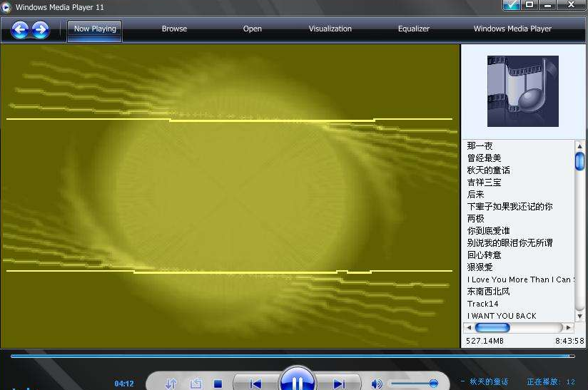Go back to the previous track
588x390 pixels.
255,384
